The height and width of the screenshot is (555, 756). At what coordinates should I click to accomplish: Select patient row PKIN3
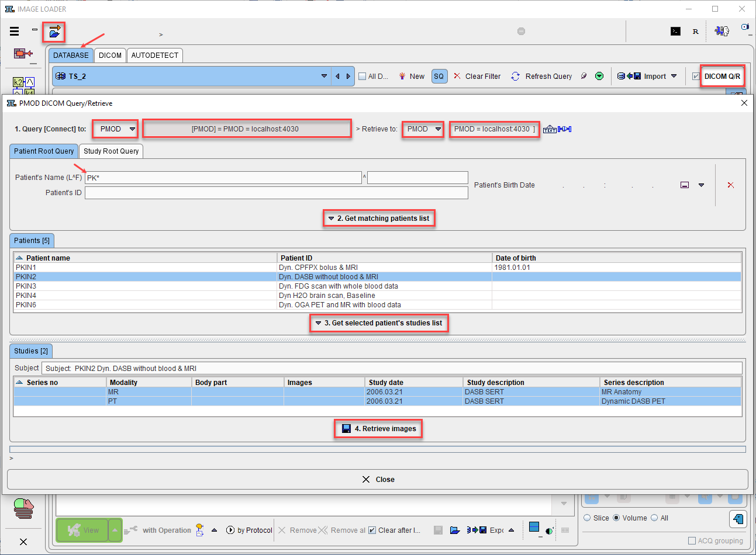[x=378, y=286]
